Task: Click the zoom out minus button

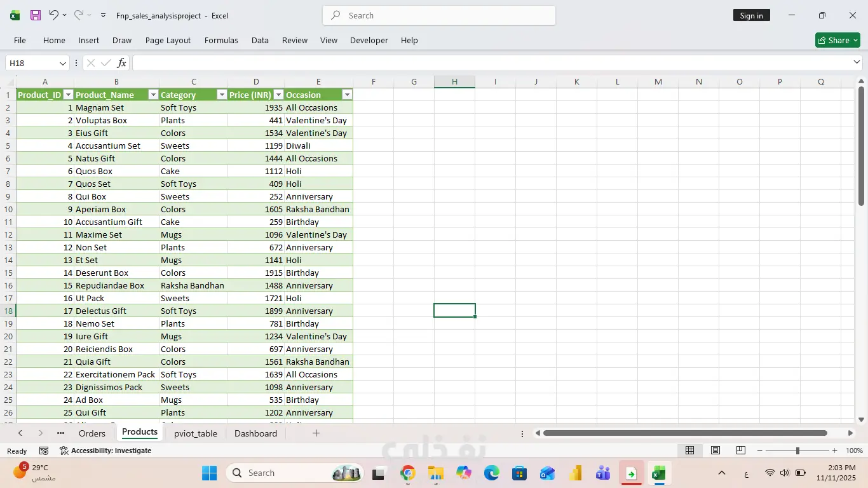Action: point(760,451)
